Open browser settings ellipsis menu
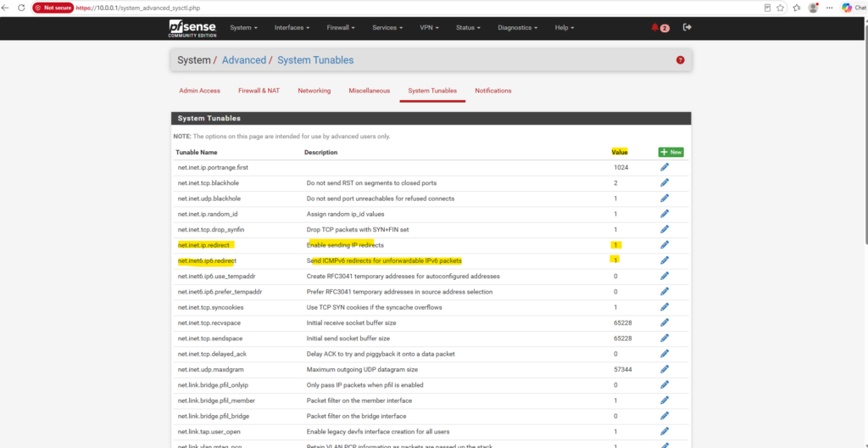Viewport: 868px width, 448px height. [829, 8]
